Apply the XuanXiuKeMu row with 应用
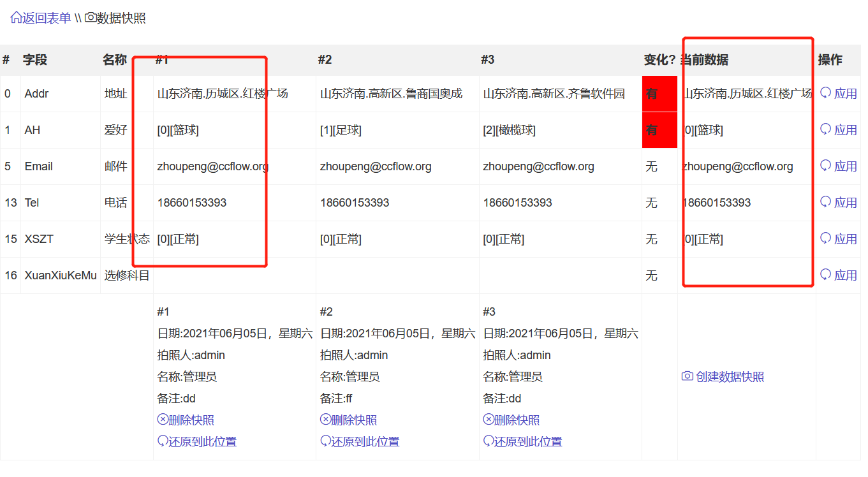Image resolution: width=868 pixels, height=477 pixels. tap(846, 275)
